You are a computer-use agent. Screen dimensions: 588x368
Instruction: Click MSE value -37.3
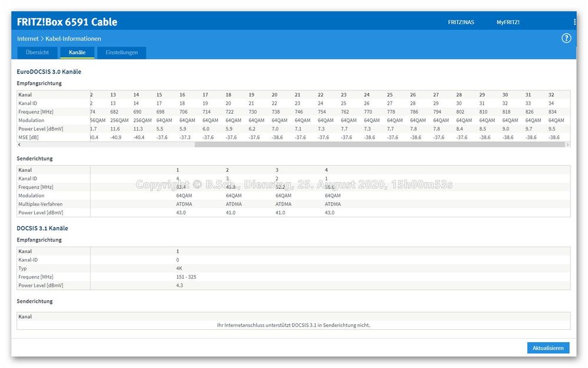[185, 137]
